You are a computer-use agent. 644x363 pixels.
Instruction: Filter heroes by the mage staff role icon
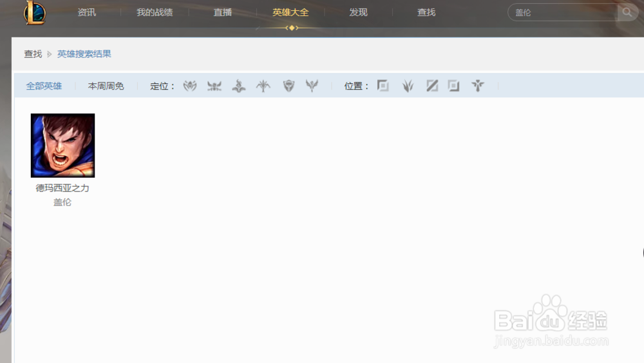239,86
